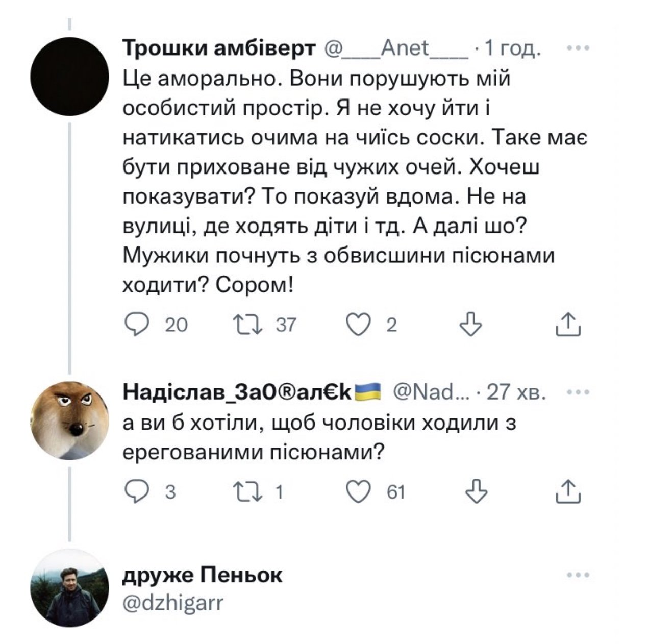The image size is (649, 644).
Task: Reply to the Трошки амбіверт tweet
Action: point(135,325)
